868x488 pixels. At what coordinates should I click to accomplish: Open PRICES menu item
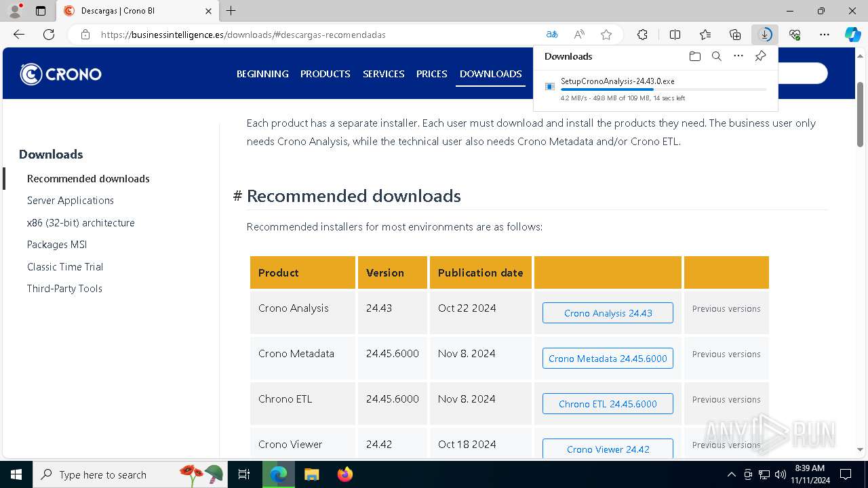click(432, 74)
